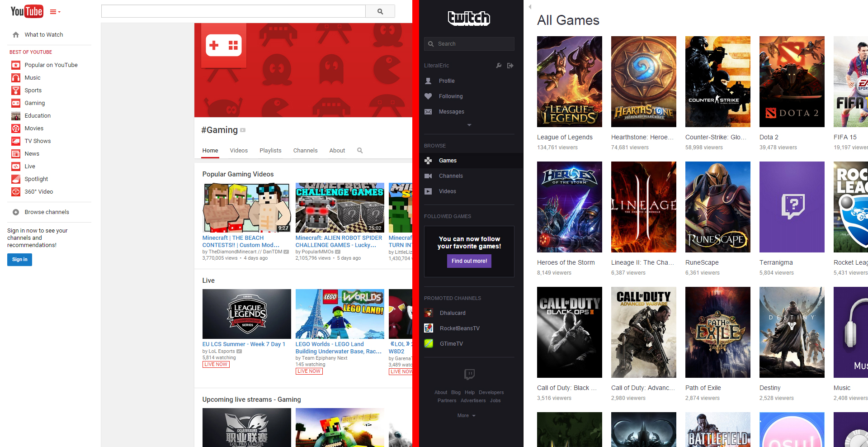Viewport: 868px width, 447px height.
Task: Click the Gaming controller icon in YouTube sidebar
Action: pyautogui.click(x=16, y=103)
